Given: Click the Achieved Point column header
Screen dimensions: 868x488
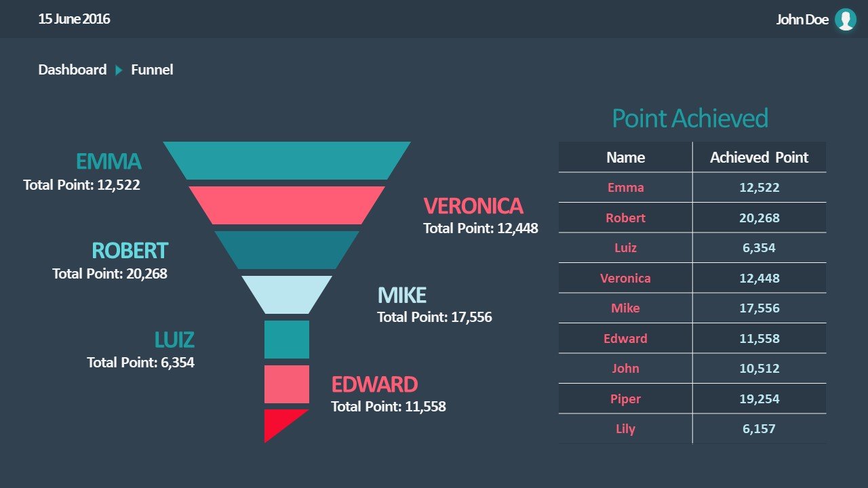Looking at the screenshot, I should coord(759,157).
